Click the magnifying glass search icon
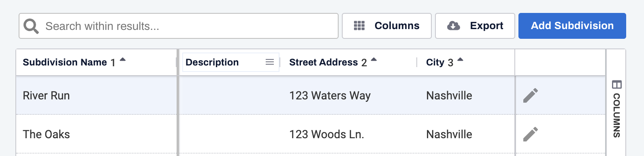The height and width of the screenshot is (156, 644). coord(31,26)
